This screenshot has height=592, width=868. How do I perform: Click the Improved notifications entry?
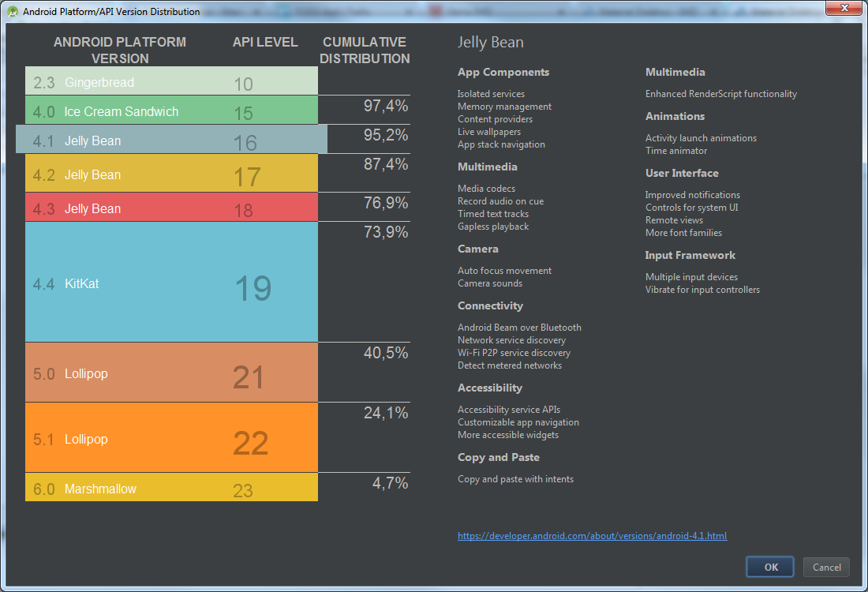coord(693,196)
